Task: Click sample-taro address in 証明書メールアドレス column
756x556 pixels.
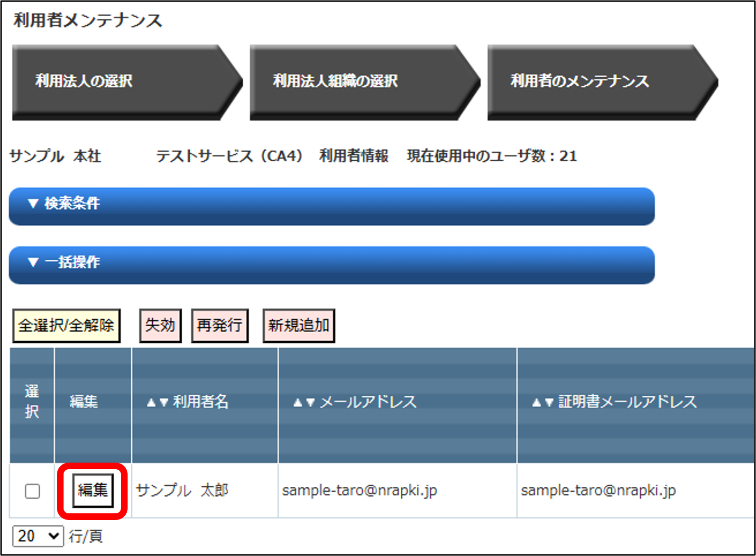Action: coord(598,490)
